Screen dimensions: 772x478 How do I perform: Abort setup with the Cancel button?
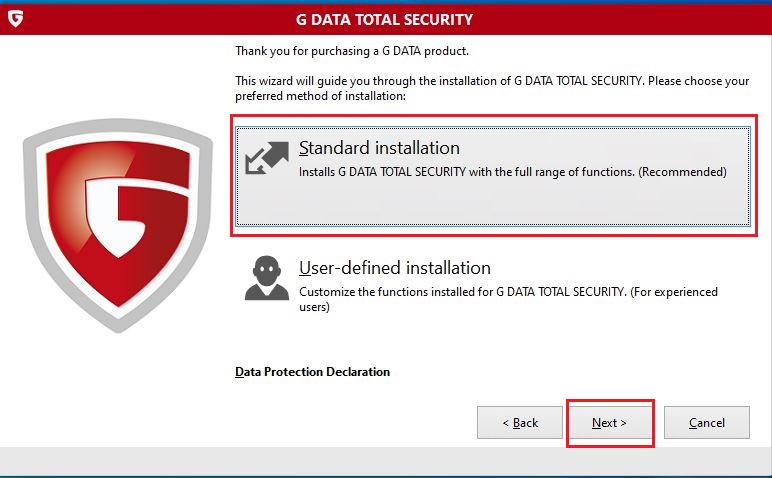click(707, 422)
